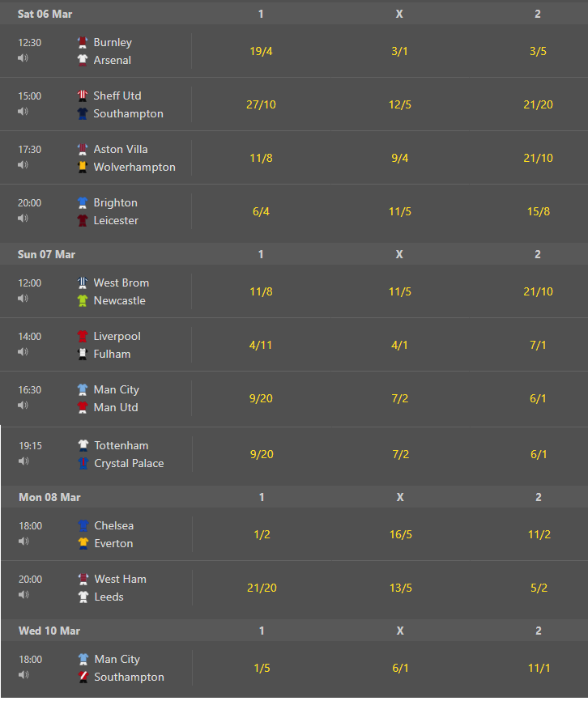Screen dimensions: 588x701
Task: Open the West Brom team link
Action: [x=121, y=283]
